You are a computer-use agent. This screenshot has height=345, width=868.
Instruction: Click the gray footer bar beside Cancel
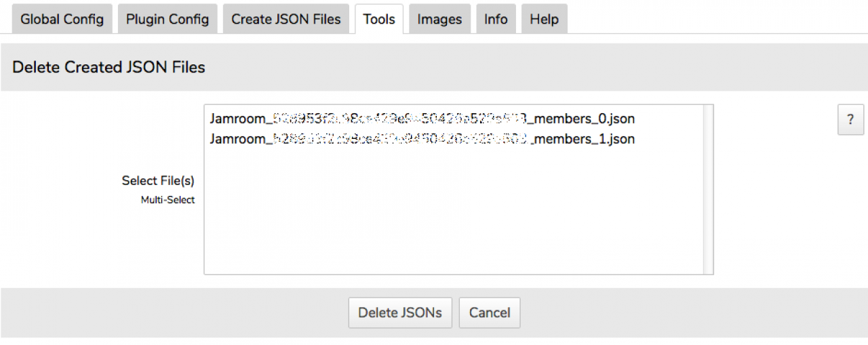678,312
